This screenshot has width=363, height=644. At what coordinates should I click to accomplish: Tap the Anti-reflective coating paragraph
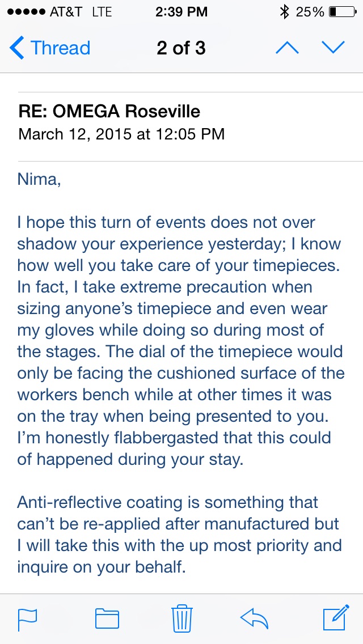[179, 535]
